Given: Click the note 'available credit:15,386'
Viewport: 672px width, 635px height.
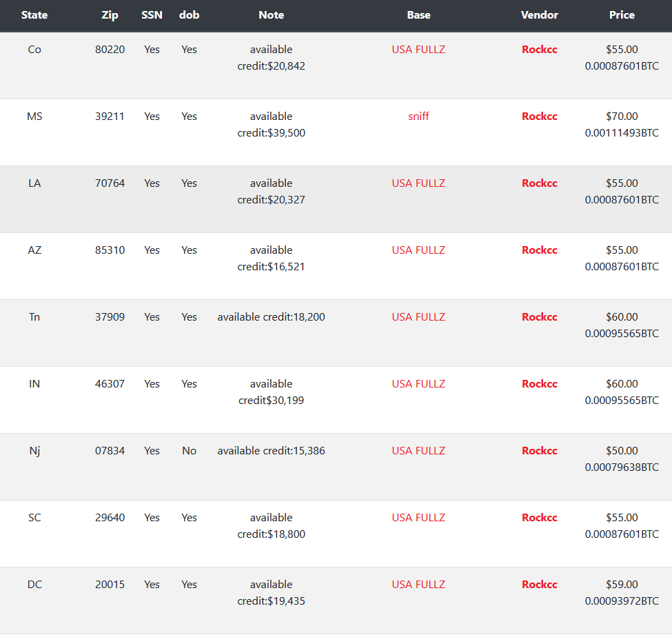Looking at the screenshot, I should [272, 451].
